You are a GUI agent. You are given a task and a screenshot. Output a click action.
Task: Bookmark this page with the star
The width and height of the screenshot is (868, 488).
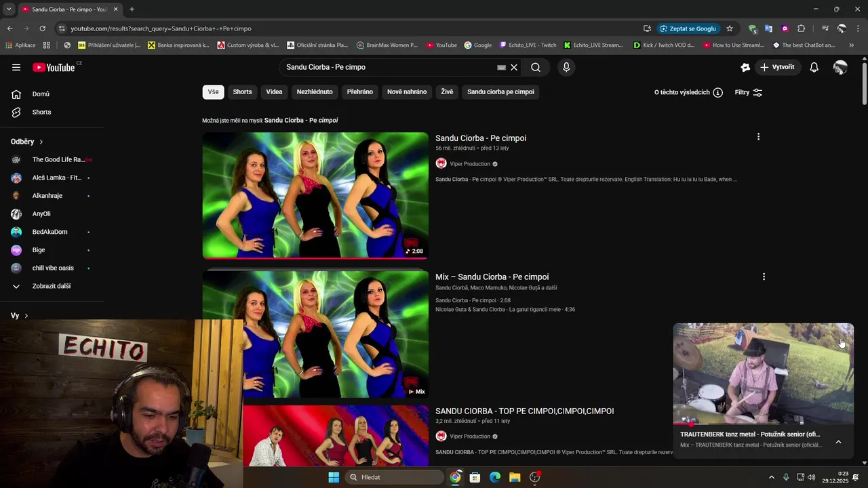[x=730, y=28]
